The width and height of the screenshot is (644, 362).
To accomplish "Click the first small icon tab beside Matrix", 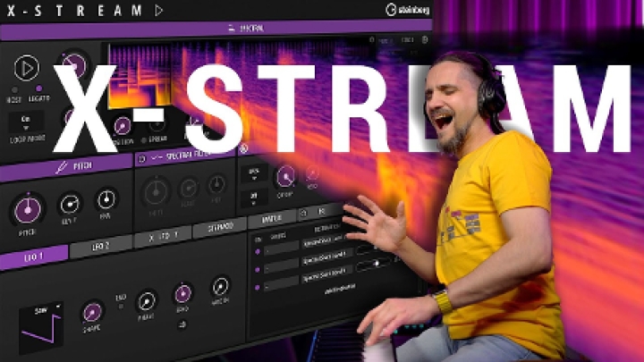I will point(303,214).
